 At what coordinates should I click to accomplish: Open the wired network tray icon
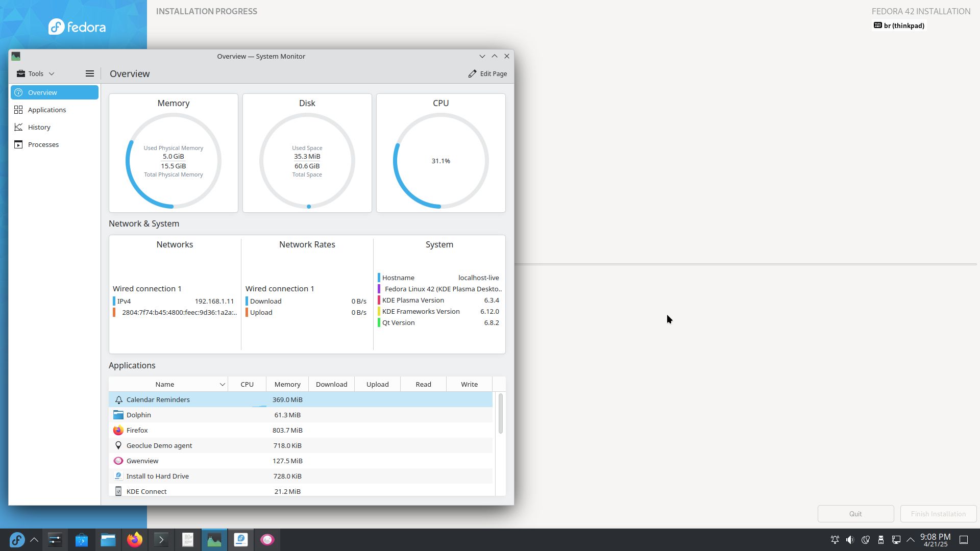[896, 540]
